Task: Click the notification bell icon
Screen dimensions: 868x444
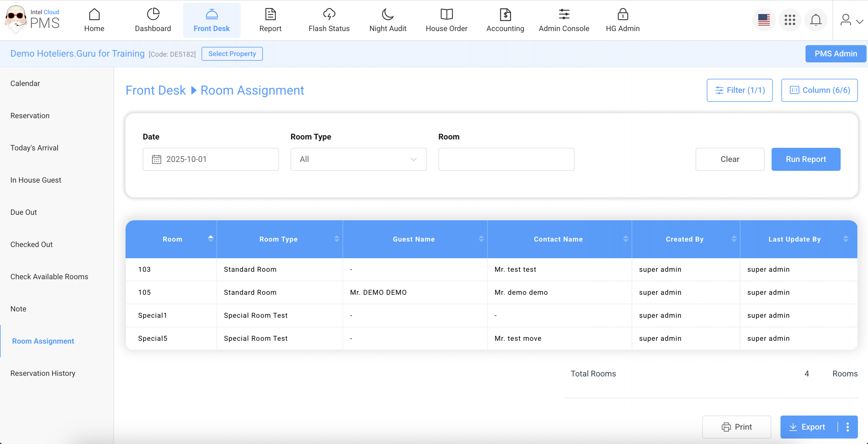Action: point(815,20)
